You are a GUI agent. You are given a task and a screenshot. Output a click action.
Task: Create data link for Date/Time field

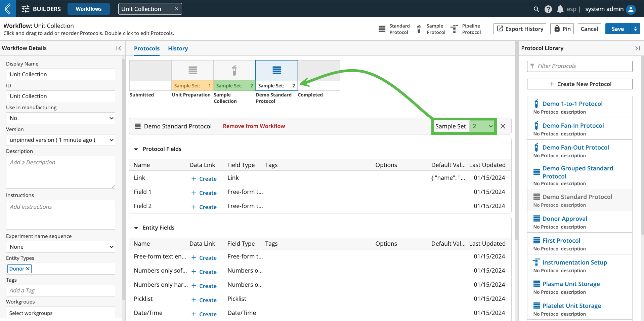click(204, 314)
